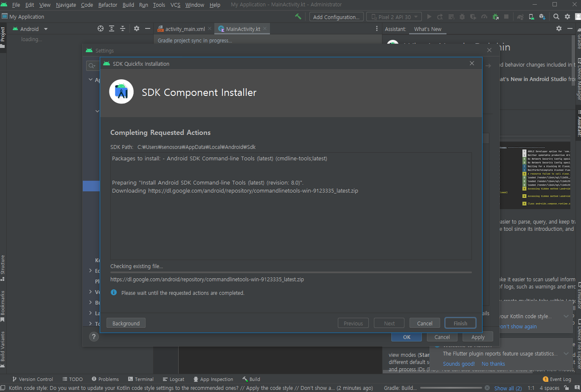581x392 pixels.
Task: Click the SDK installer download progress bar
Action: pos(291,272)
